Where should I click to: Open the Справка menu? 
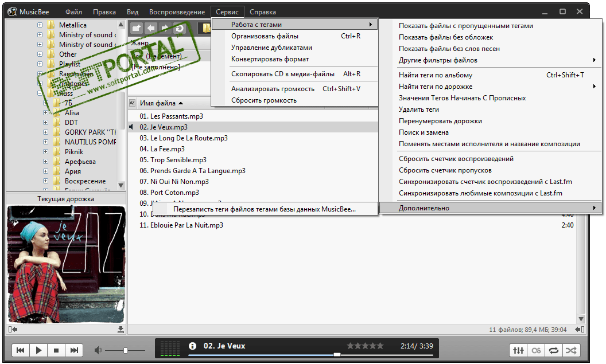coord(263,12)
